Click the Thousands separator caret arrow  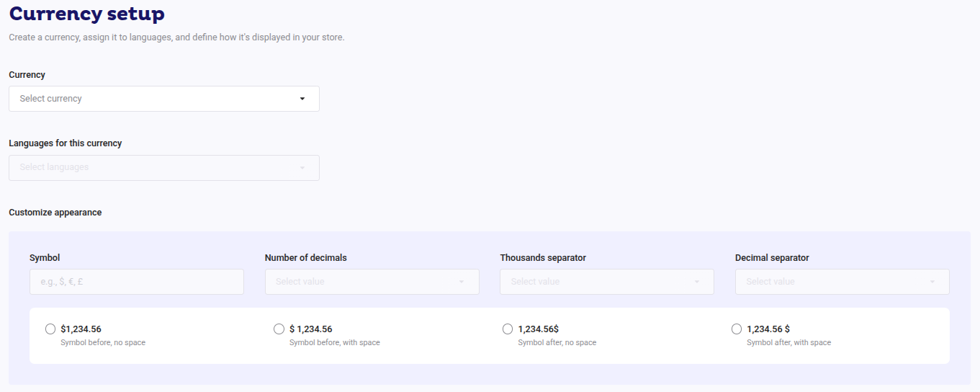point(697,282)
